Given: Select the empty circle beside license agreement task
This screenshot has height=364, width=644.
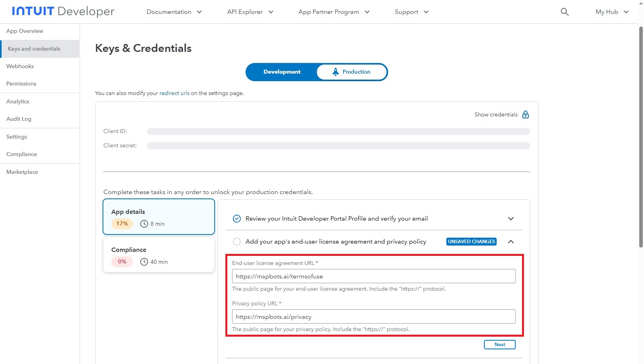Looking at the screenshot, I should pyautogui.click(x=237, y=242).
